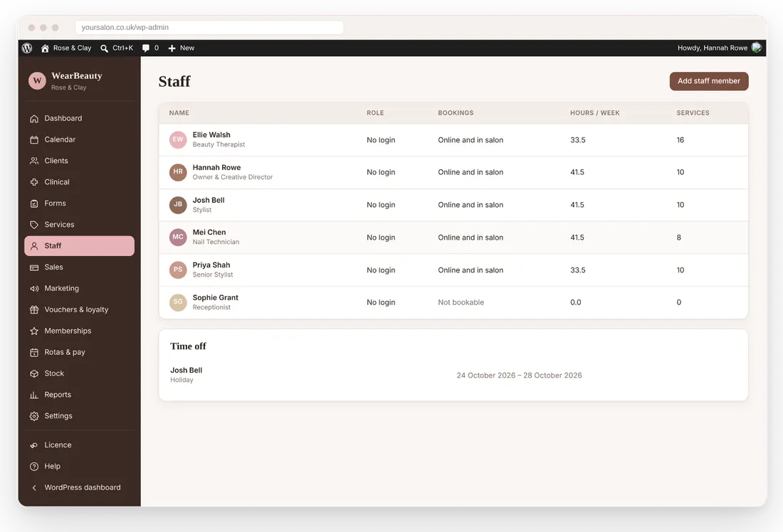Click Josh Bell's JB avatar

(178, 205)
